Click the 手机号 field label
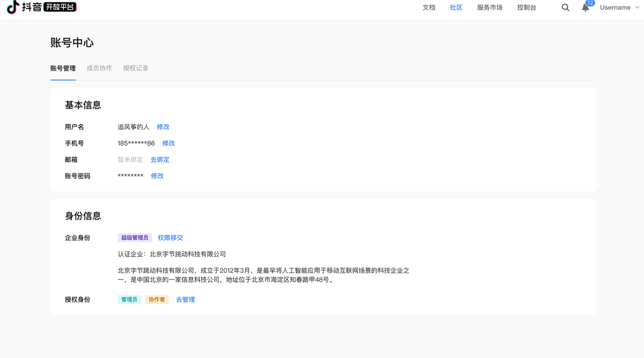 click(74, 143)
